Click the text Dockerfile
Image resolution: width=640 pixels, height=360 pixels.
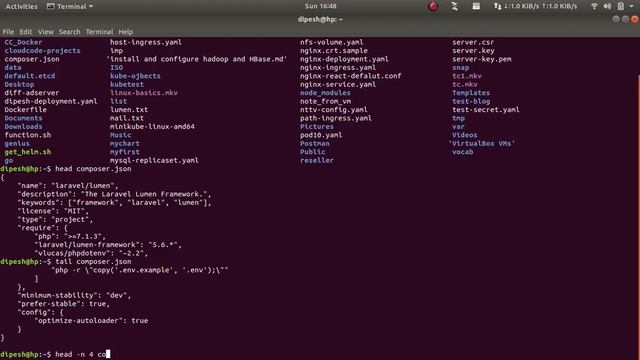25,110
